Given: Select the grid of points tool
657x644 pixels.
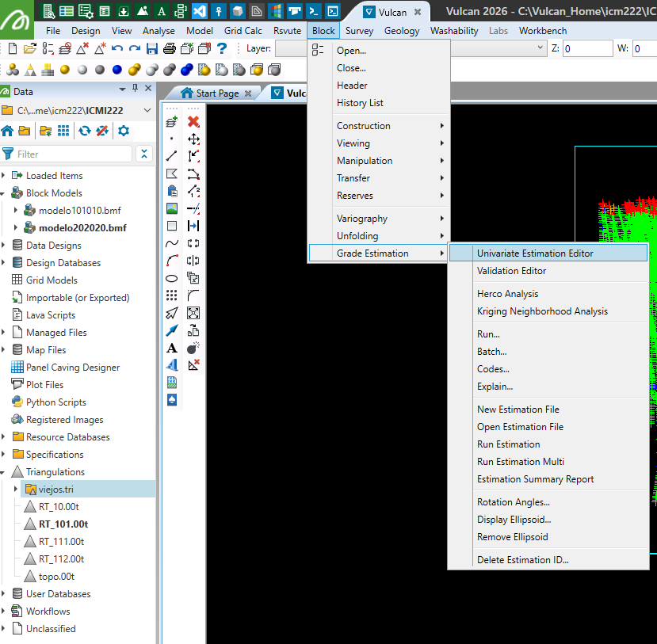Looking at the screenshot, I should point(172,295).
